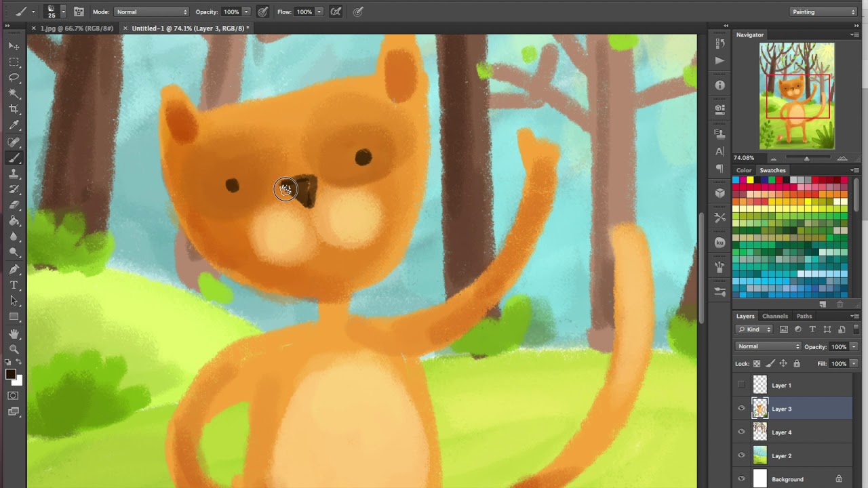Toggle pressure for opacity button
868x488 pixels.
262,12
